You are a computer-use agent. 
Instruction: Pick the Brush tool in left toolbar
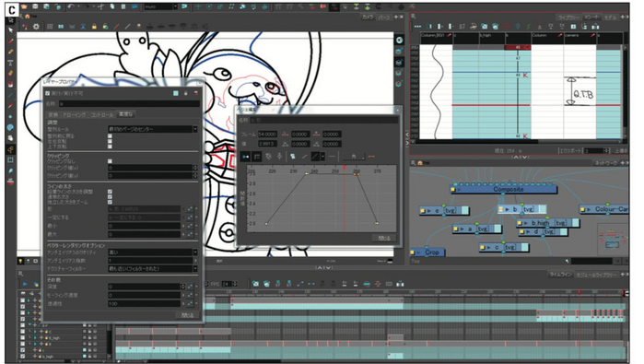(x=11, y=41)
